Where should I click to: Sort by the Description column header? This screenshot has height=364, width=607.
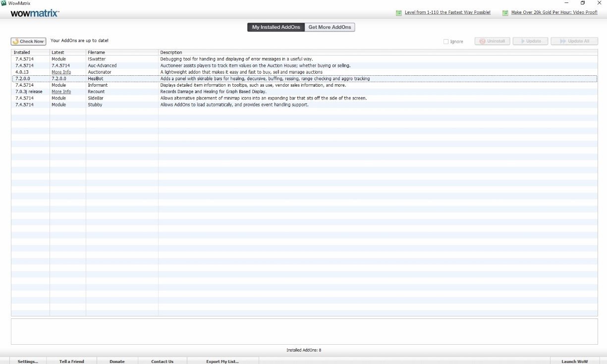click(x=378, y=52)
